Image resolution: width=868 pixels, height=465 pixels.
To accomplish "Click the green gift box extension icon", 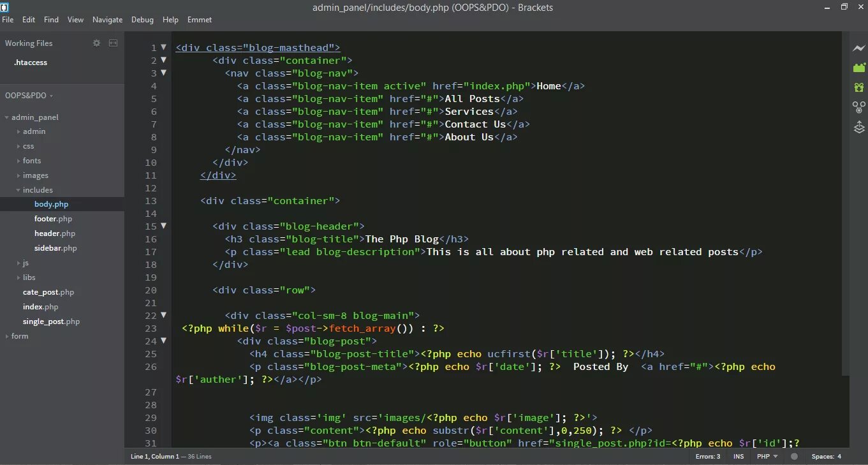I will click(859, 87).
